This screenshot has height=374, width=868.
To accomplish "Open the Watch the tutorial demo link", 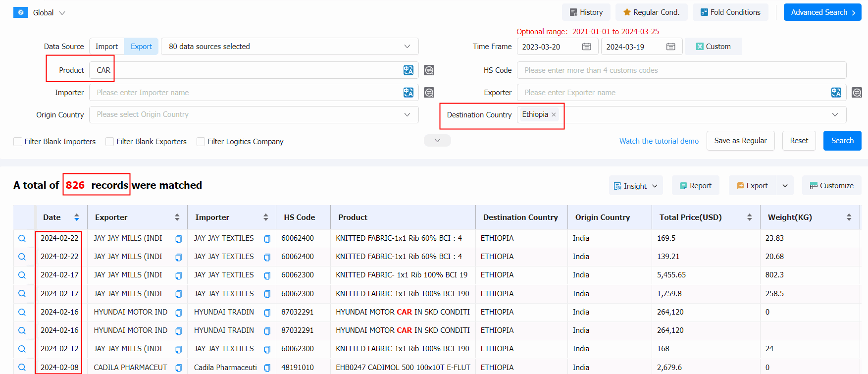I will coord(659,141).
